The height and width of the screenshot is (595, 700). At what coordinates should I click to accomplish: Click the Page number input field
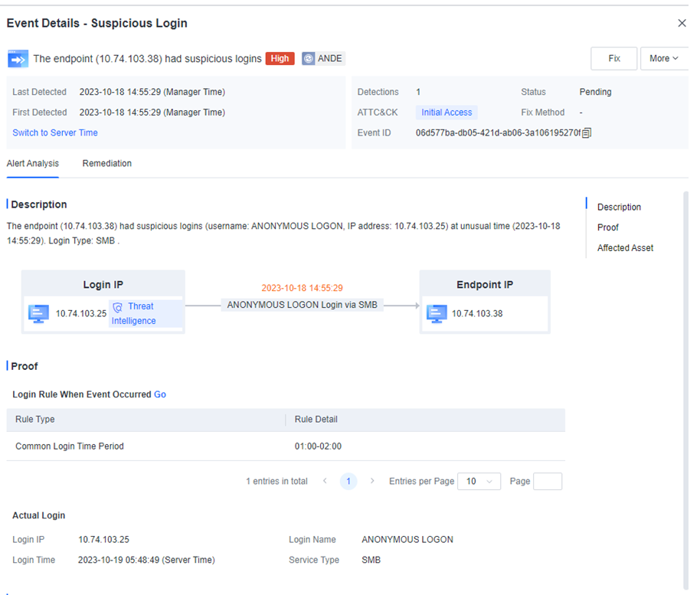547,481
